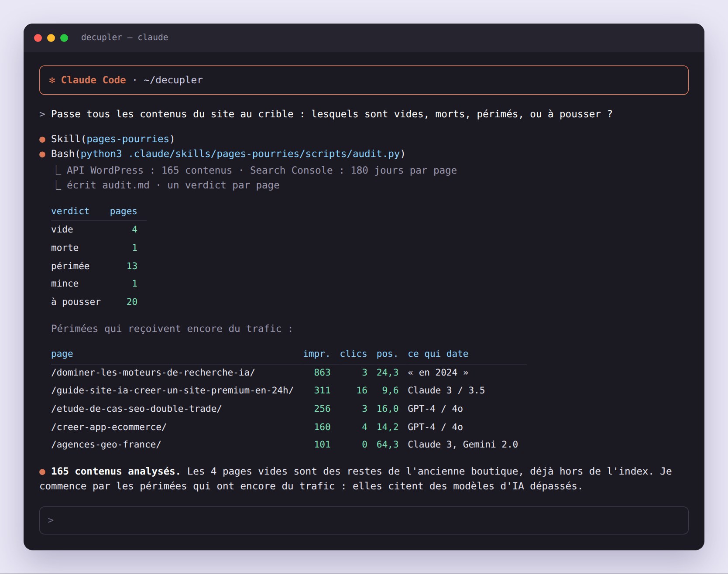
Task: Click the orange bullet beside the Skill line
Action: click(x=42, y=140)
